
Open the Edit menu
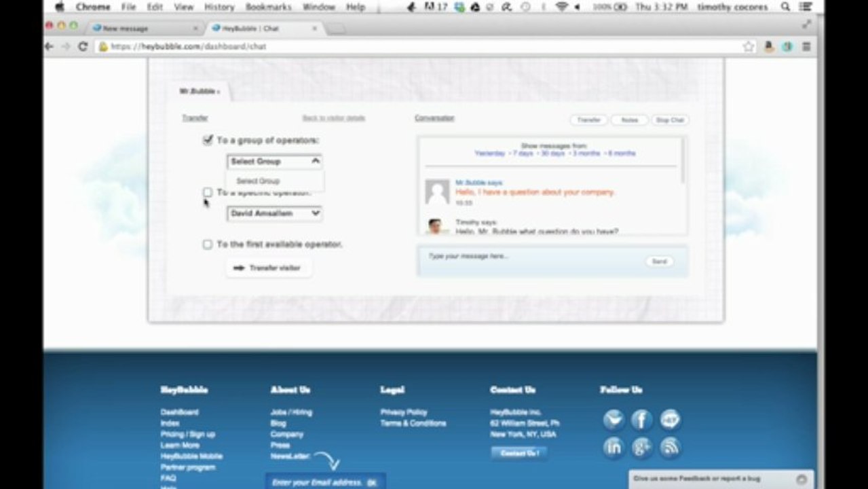(x=155, y=7)
